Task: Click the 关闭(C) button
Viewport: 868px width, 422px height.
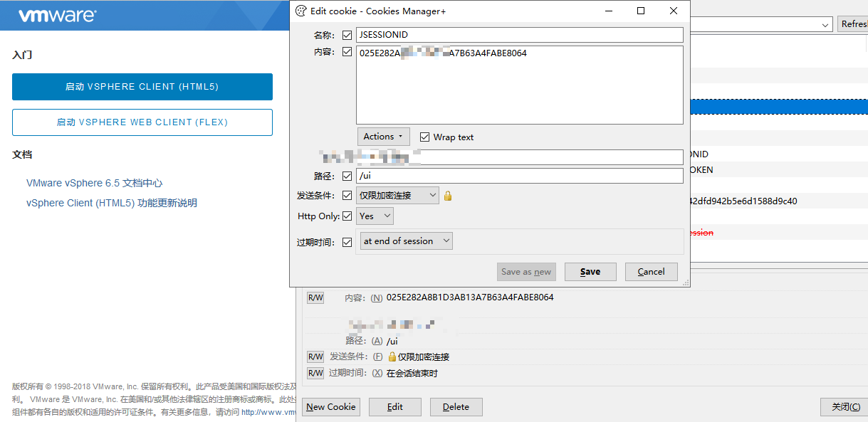Action: (846, 407)
